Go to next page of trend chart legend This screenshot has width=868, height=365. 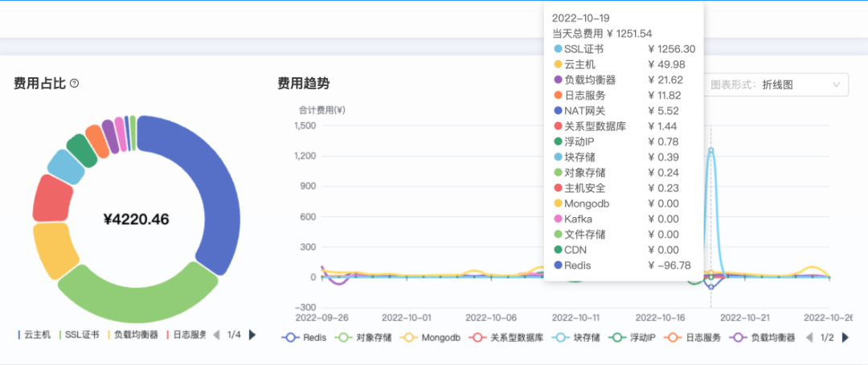point(845,338)
